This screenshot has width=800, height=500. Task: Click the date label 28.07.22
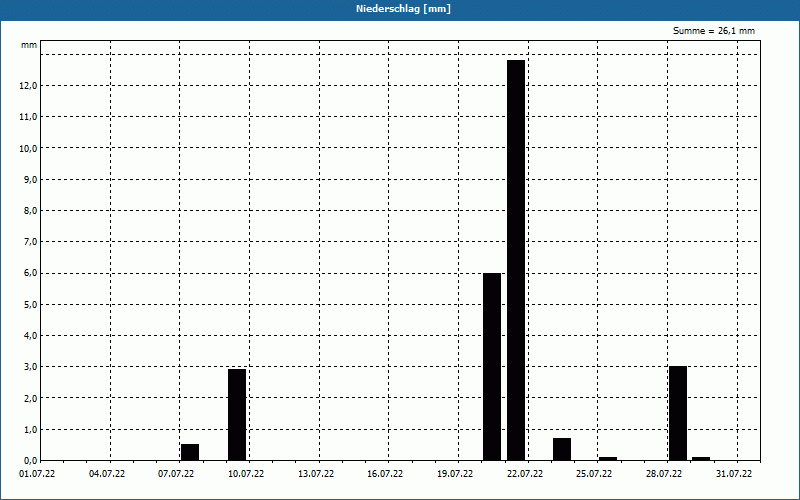[664, 474]
